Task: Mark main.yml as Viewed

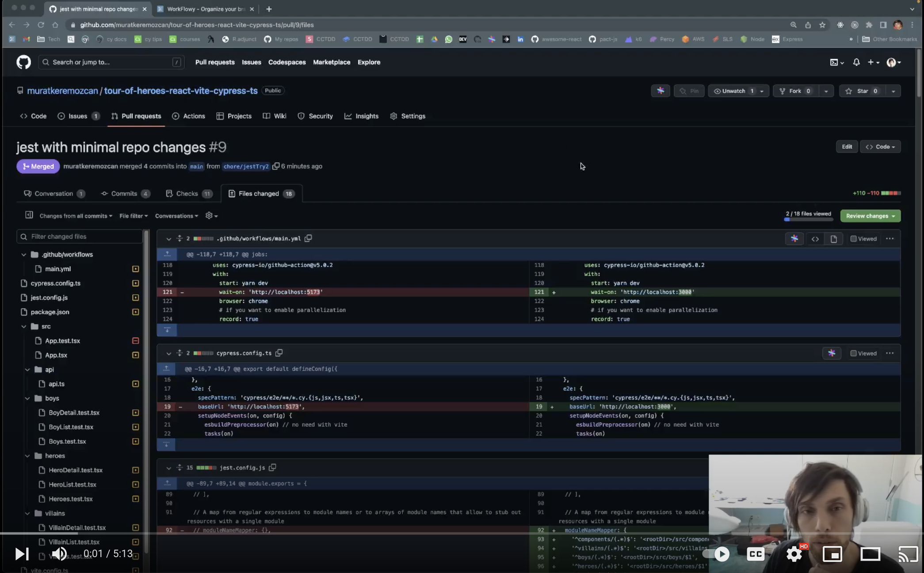Action: tap(853, 239)
